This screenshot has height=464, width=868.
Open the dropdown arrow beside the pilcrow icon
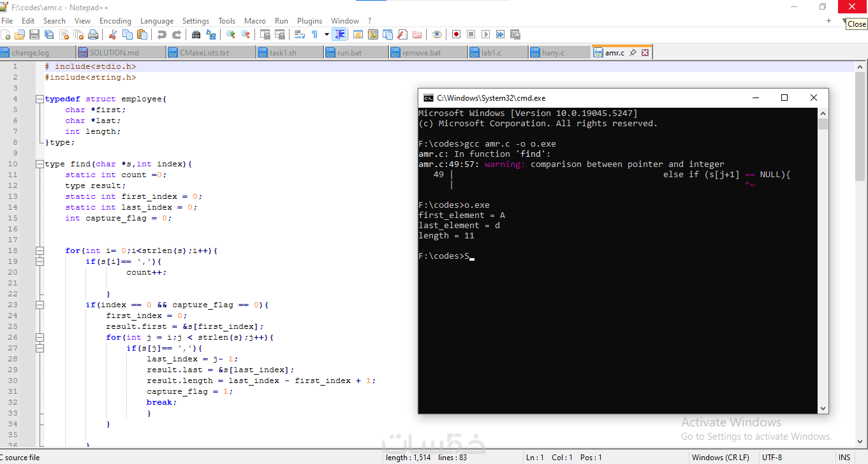point(327,34)
